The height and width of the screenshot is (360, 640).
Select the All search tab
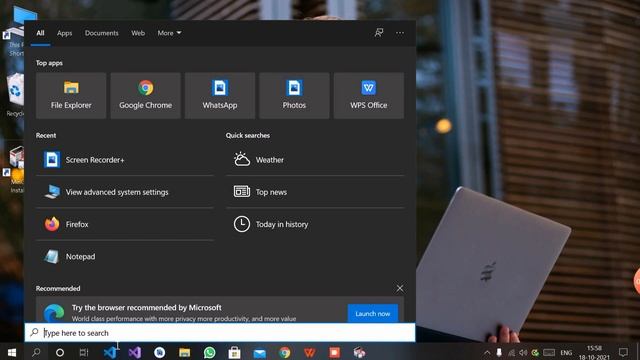click(40, 33)
